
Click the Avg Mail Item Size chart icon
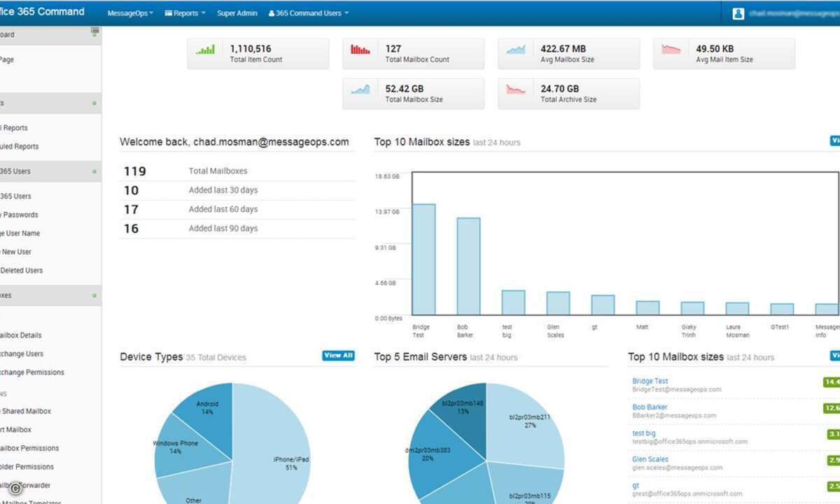point(671,50)
